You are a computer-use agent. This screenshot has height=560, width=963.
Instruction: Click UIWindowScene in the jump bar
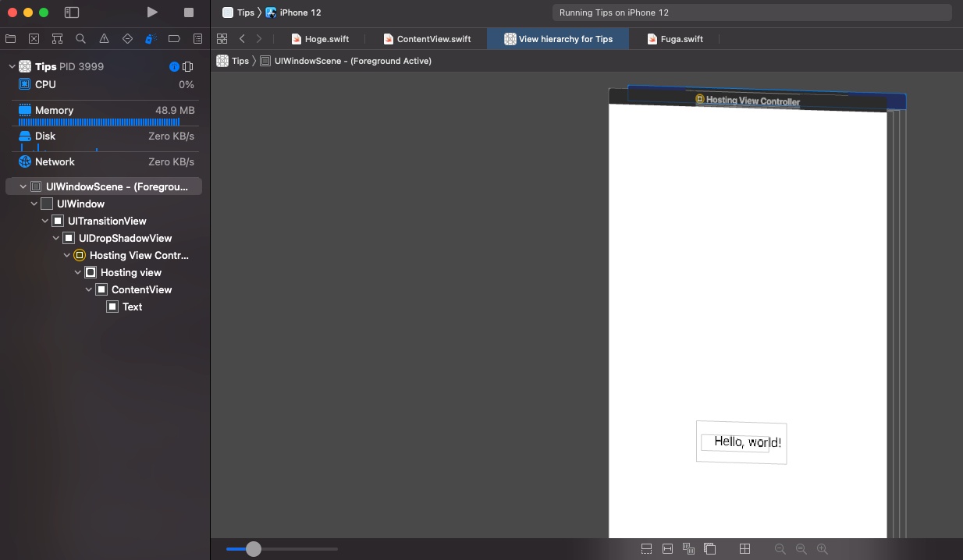pyautogui.click(x=345, y=61)
